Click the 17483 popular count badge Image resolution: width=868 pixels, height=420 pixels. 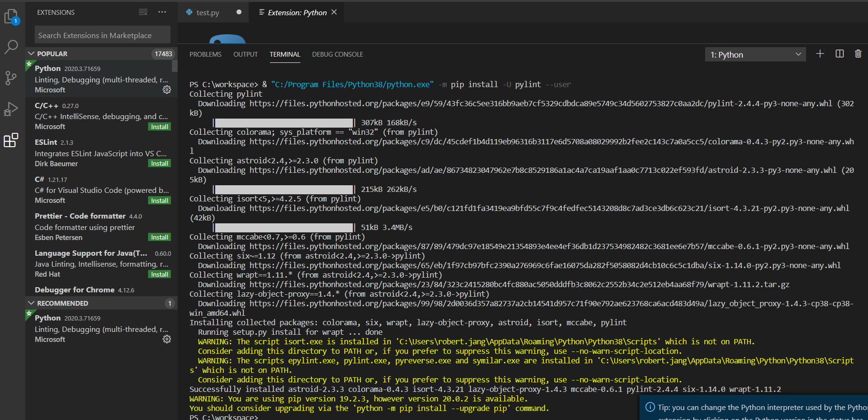pyautogui.click(x=163, y=54)
